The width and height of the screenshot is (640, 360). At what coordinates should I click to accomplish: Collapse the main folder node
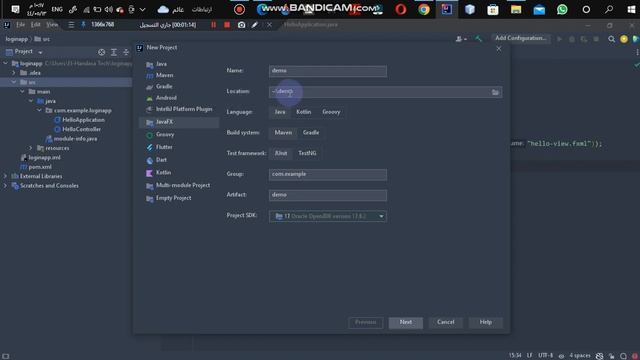click(x=22, y=92)
